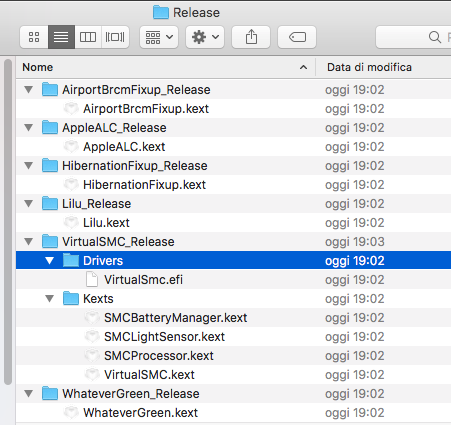This screenshot has height=425, width=451.
Task: Select the VirtualSmc.efi file name
Action: pyautogui.click(x=143, y=280)
